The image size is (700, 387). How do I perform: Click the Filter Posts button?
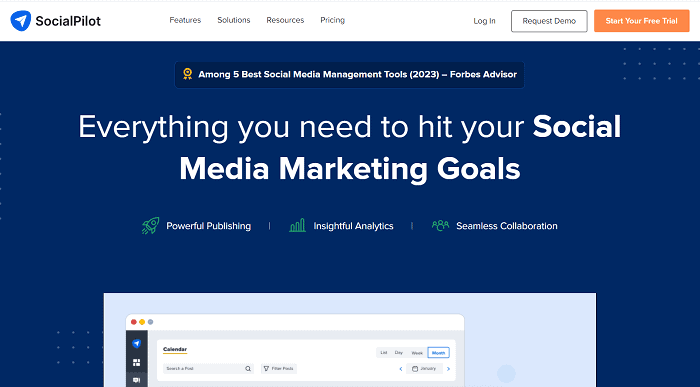[x=279, y=369]
